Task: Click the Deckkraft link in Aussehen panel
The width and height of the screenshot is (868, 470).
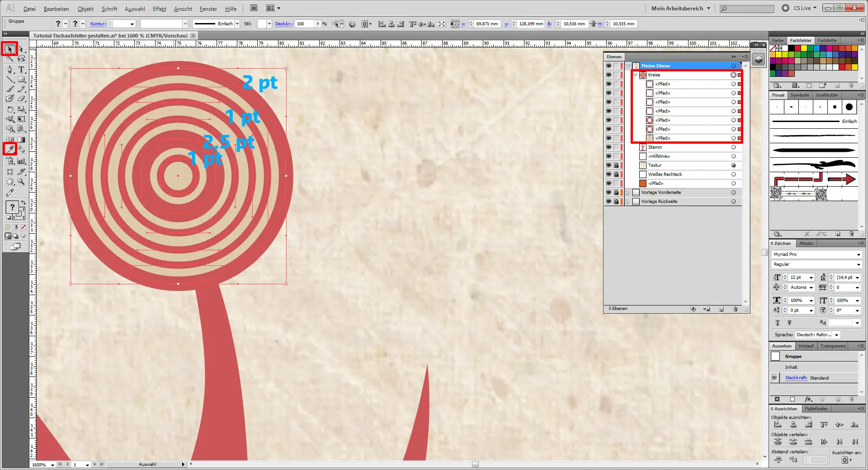Action: [796, 378]
